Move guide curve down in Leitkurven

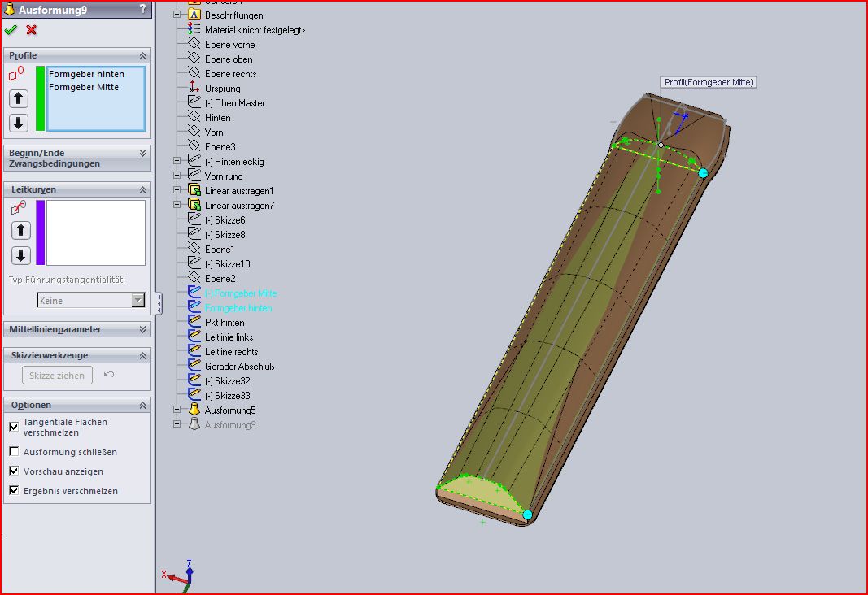(20, 255)
